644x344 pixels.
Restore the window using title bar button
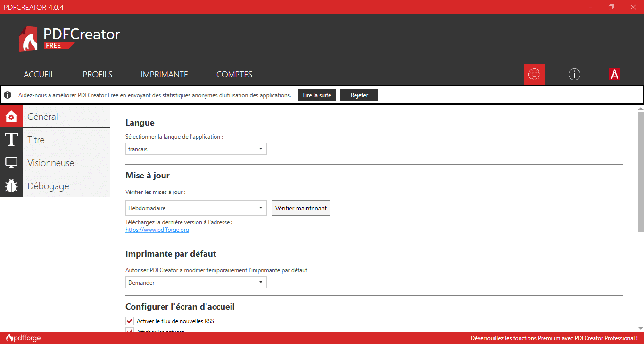611,7
